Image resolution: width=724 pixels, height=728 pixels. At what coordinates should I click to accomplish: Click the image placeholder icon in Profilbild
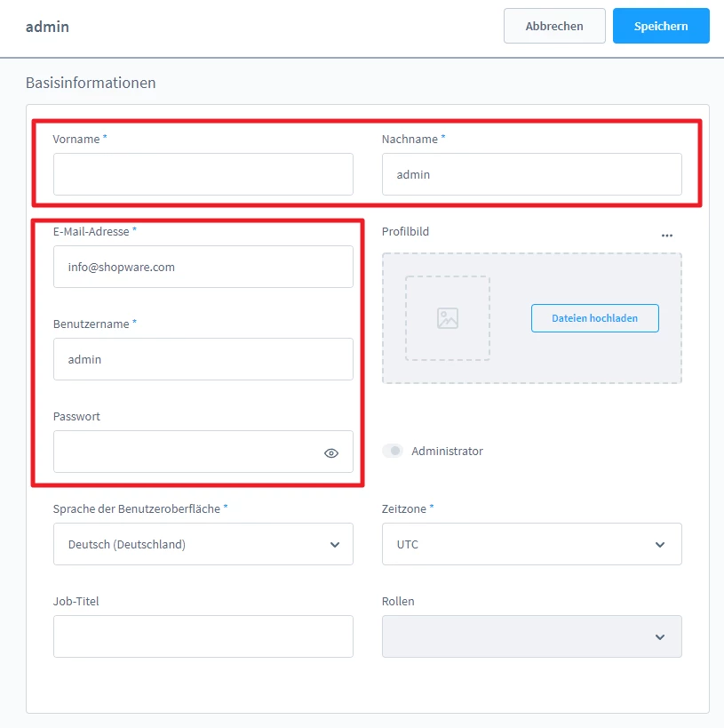coord(448,318)
